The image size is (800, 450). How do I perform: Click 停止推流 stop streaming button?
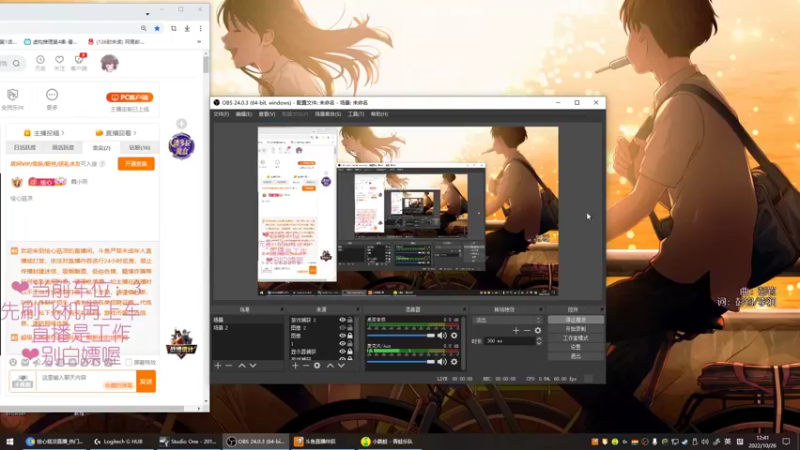[576, 320]
